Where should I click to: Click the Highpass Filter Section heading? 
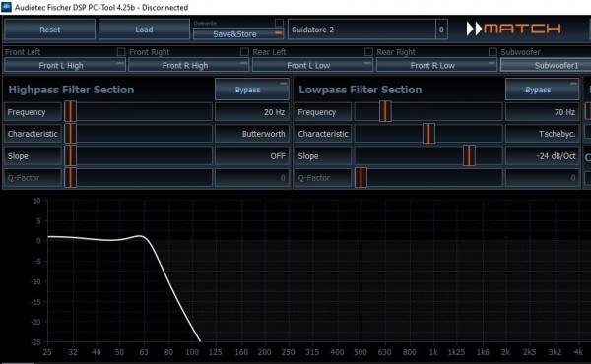coord(71,90)
